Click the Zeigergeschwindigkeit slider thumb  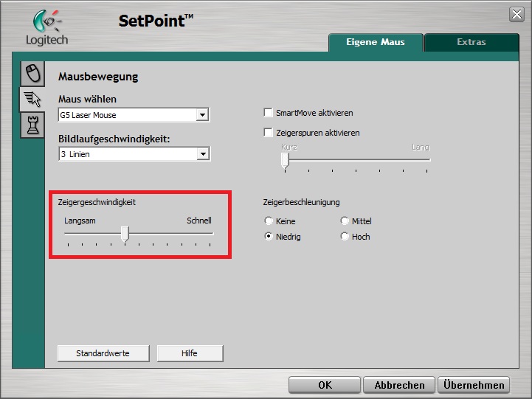(x=125, y=235)
